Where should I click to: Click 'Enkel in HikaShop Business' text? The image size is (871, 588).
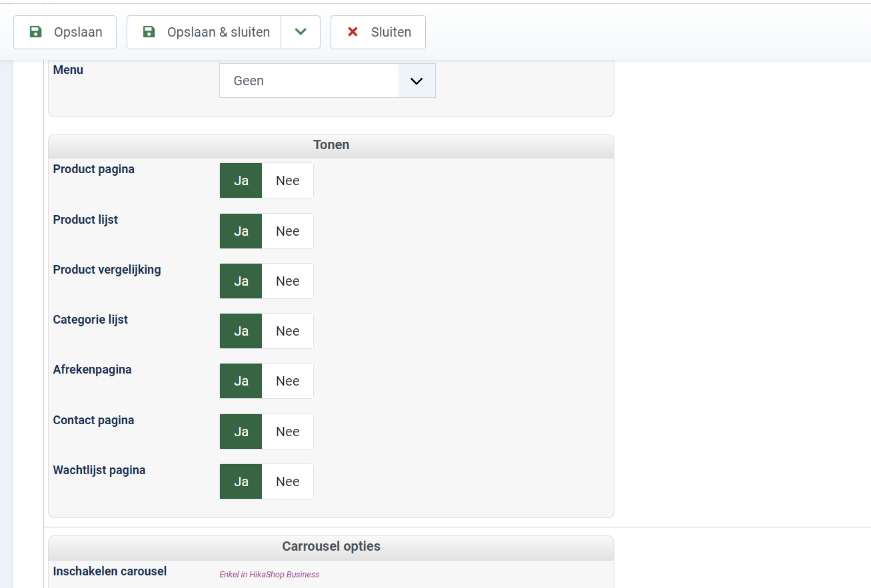click(x=269, y=575)
